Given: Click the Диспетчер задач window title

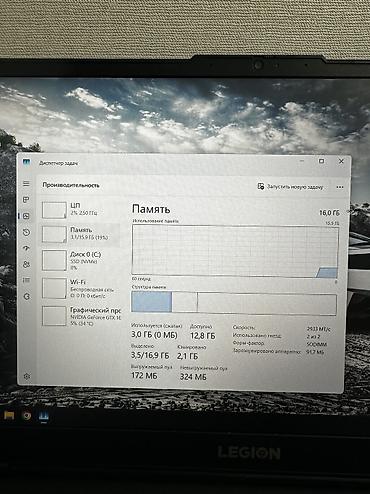Looking at the screenshot, I should (x=59, y=163).
